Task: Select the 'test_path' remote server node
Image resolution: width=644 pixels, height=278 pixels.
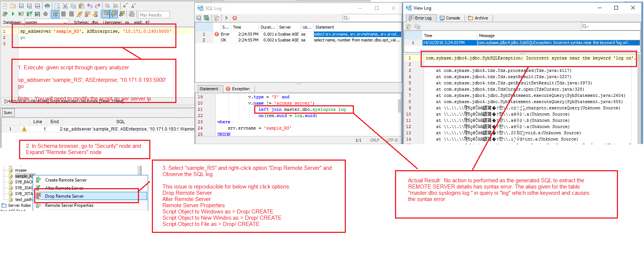Action: 23,200
